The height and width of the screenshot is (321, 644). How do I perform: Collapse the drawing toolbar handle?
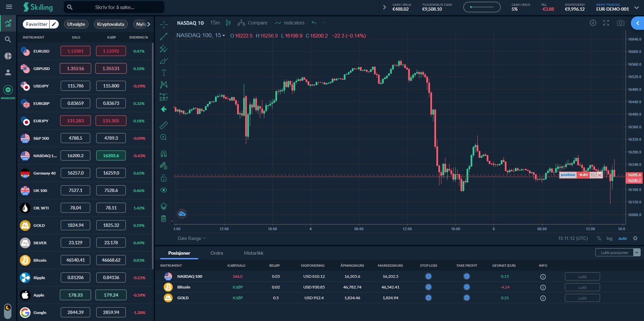[x=172, y=221]
